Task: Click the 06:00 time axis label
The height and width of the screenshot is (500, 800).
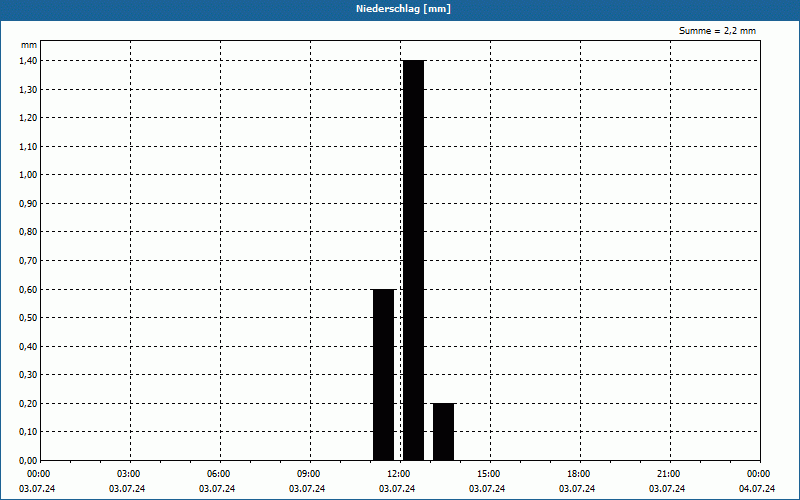Action: coord(218,474)
